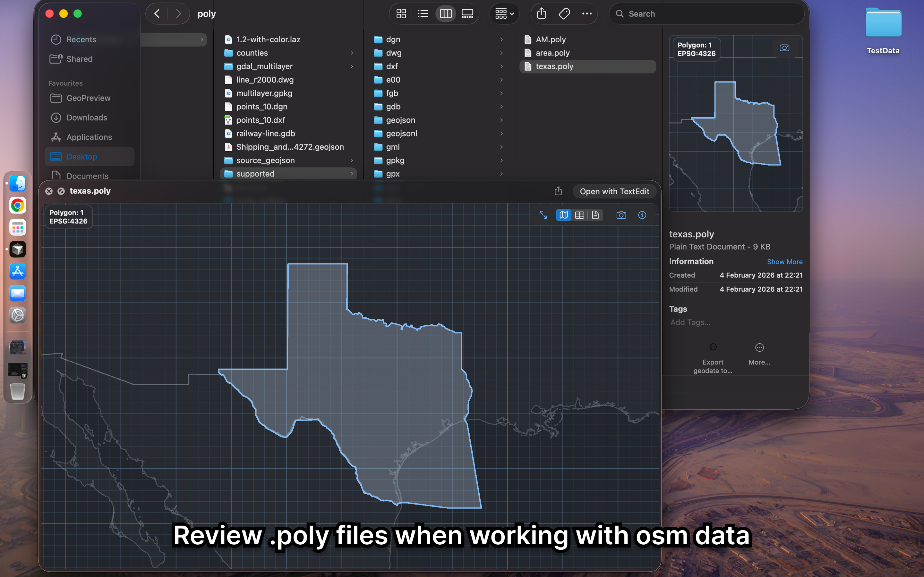Expand preview to full screen arrows icon
The width and height of the screenshot is (924, 577).
(x=543, y=215)
